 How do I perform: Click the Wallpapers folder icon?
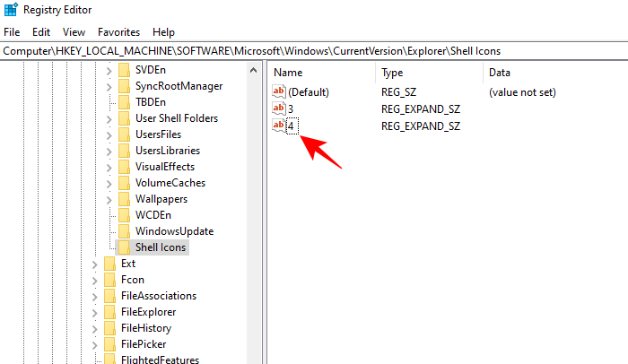coord(124,199)
